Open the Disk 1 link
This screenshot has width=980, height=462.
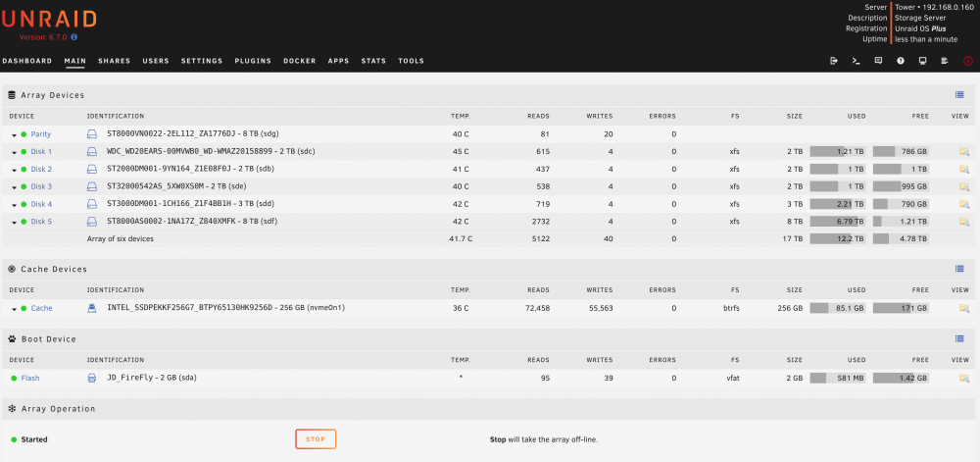[41, 151]
